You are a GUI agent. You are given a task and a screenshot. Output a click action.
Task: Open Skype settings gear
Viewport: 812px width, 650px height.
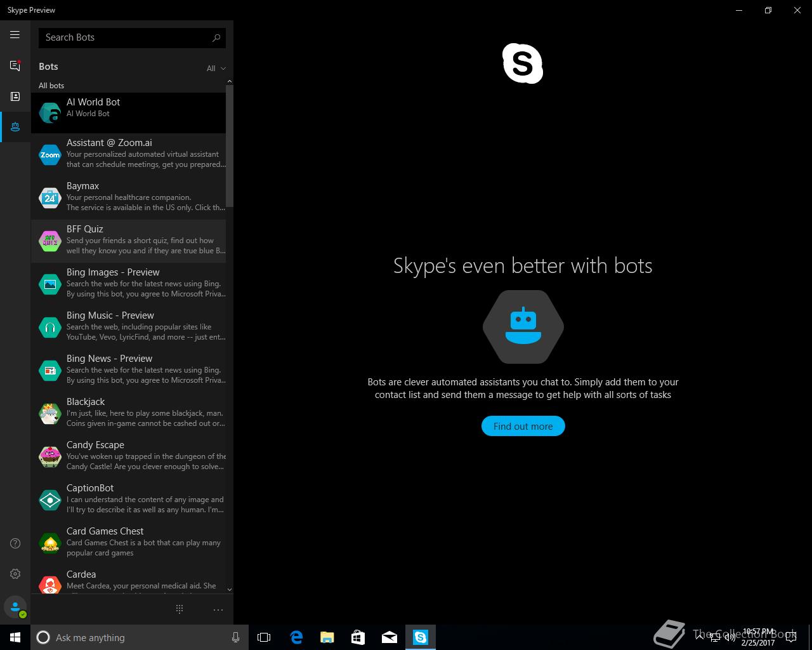[x=15, y=574]
